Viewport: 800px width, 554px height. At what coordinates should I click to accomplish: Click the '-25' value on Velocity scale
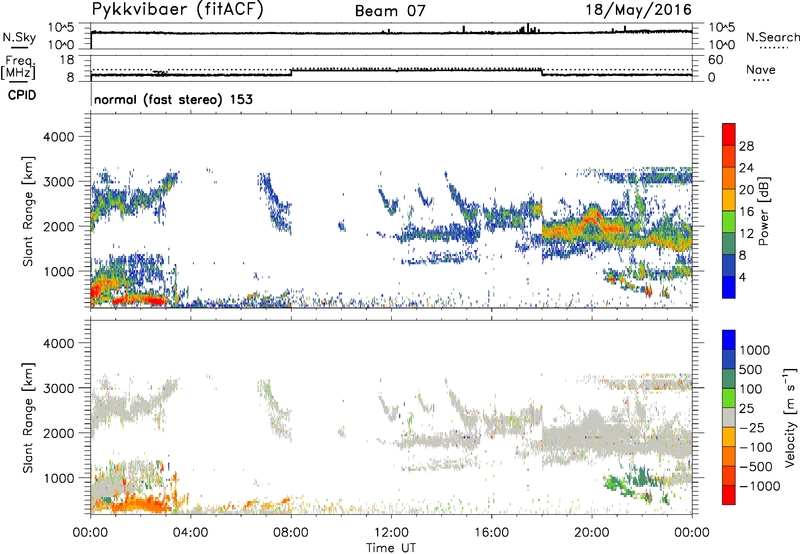(x=752, y=428)
